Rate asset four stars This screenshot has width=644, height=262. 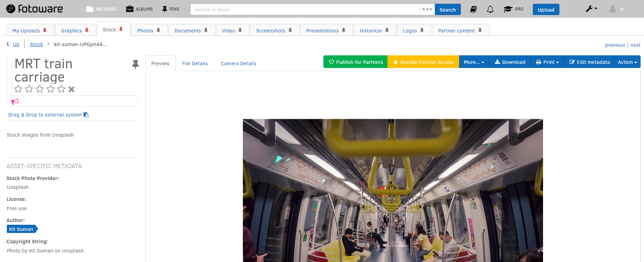(50, 89)
